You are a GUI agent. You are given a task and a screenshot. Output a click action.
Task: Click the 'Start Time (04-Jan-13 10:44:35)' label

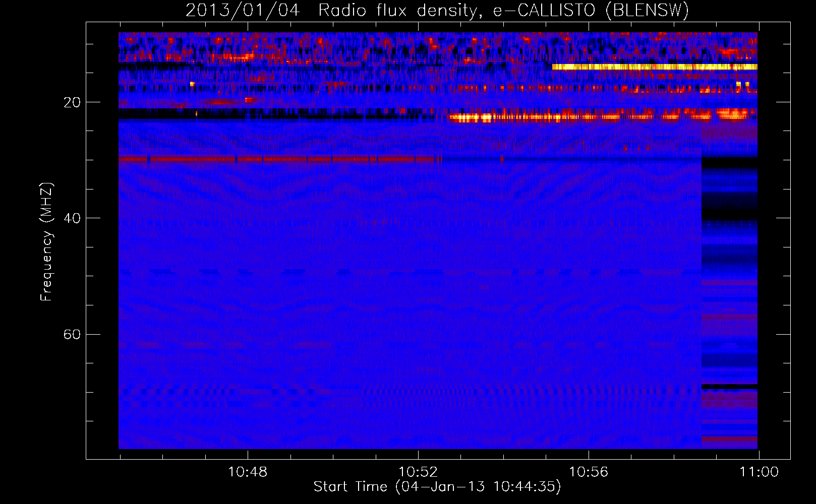click(437, 487)
